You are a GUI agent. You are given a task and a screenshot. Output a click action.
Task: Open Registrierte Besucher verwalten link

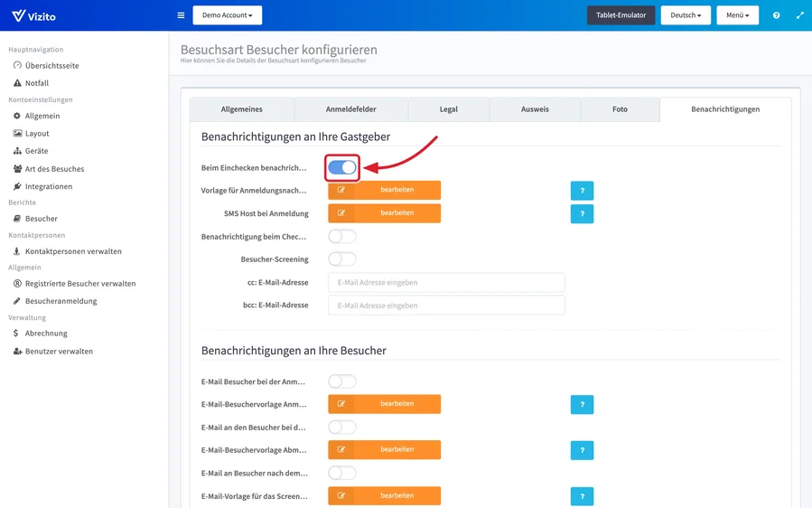tap(80, 283)
